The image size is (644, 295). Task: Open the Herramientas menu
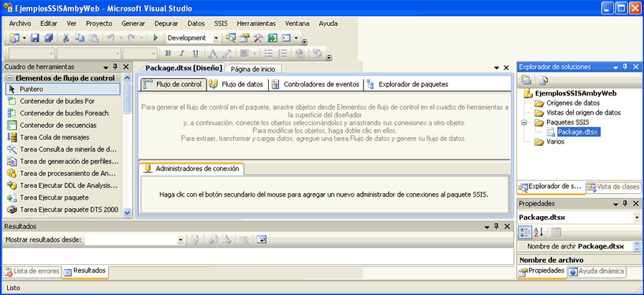[256, 24]
